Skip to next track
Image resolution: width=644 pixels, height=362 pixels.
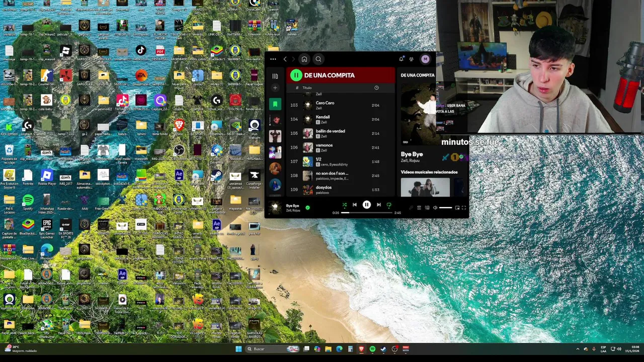pyautogui.click(x=379, y=205)
